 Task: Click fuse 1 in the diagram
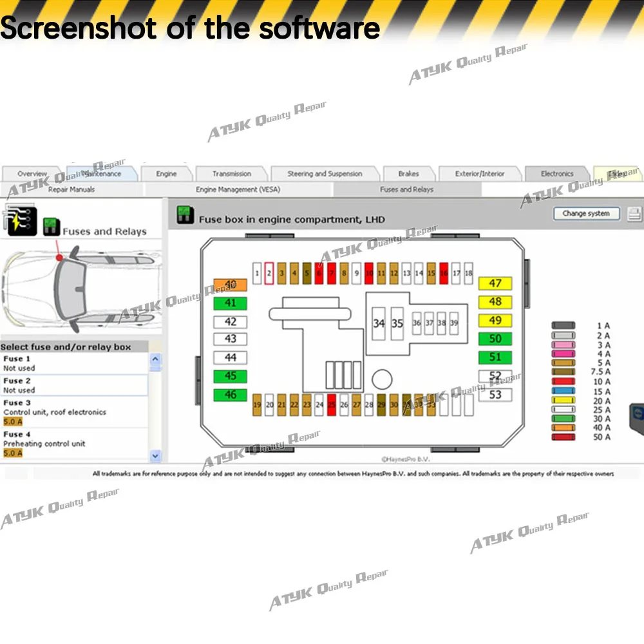tap(257, 274)
